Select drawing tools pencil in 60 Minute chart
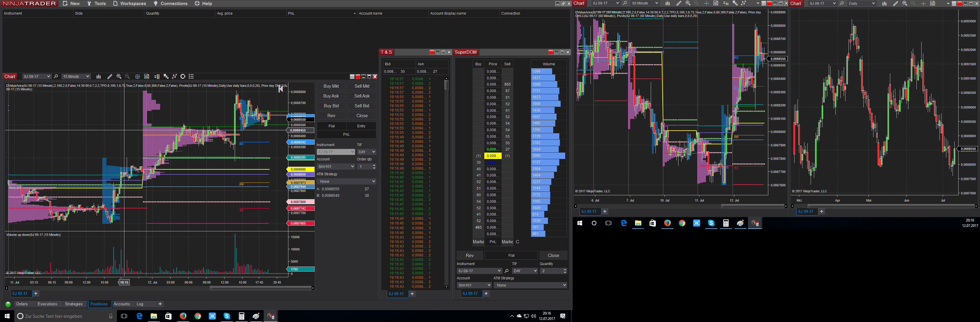This screenshot has height=322, width=980. 678,3
